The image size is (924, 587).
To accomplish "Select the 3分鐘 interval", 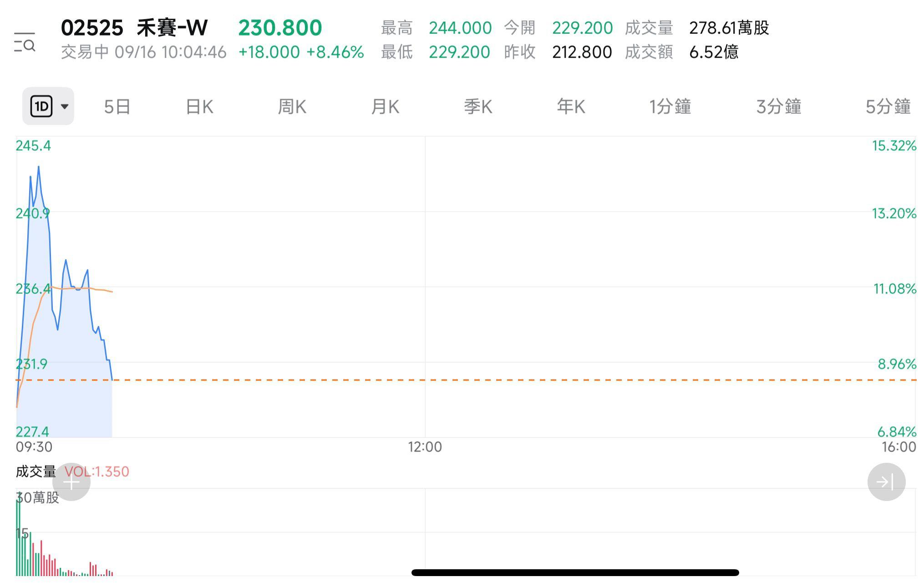I will (x=778, y=106).
